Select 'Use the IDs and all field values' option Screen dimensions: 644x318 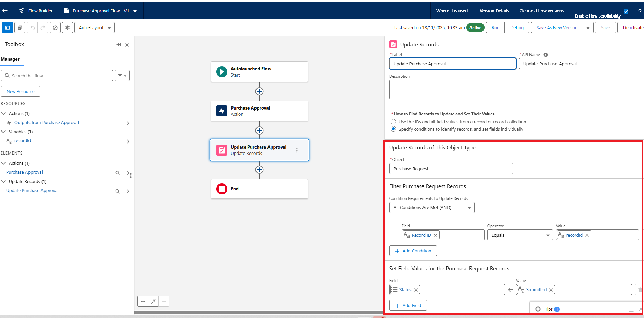click(393, 122)
